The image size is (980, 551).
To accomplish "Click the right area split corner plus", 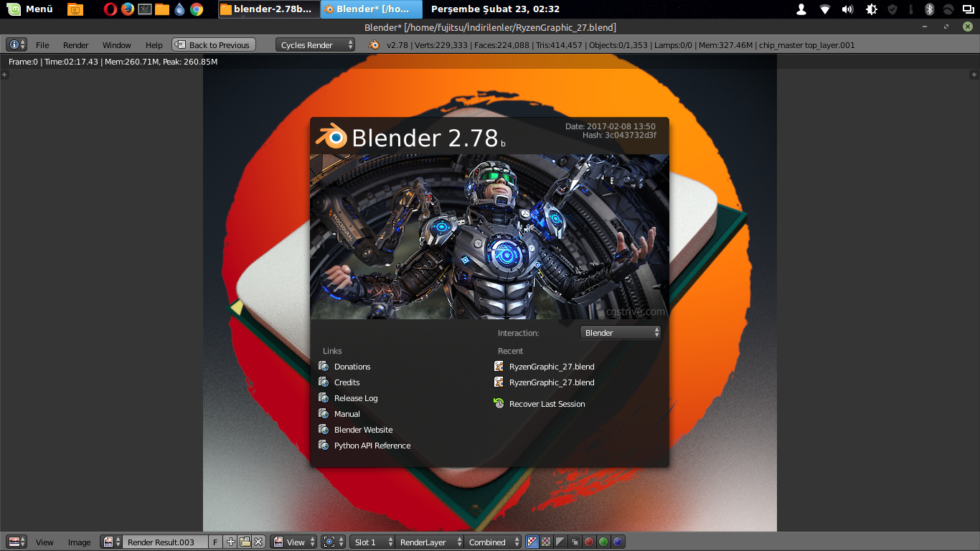I will pos(974,75).
